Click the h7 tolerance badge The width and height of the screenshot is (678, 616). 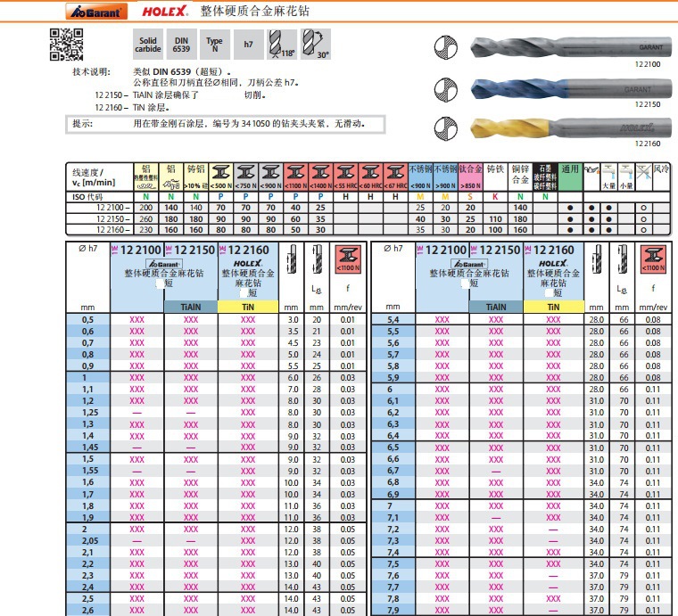coord(248,45)
